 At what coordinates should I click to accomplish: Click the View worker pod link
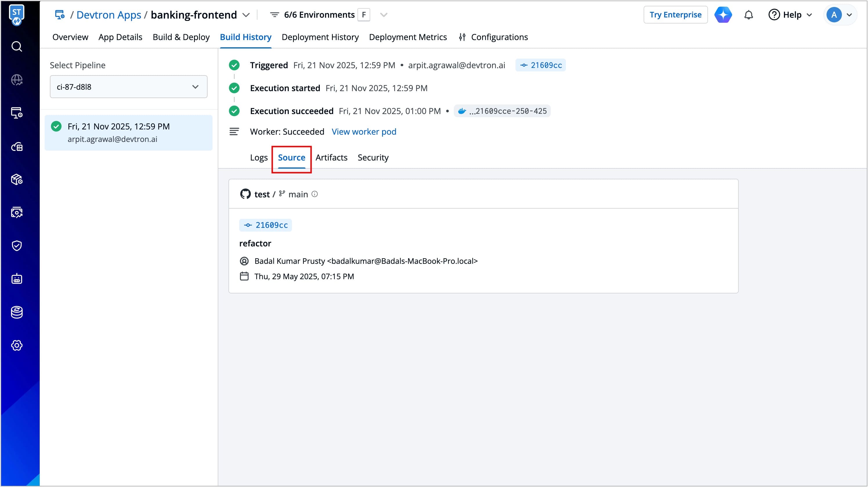coord(364,131)
